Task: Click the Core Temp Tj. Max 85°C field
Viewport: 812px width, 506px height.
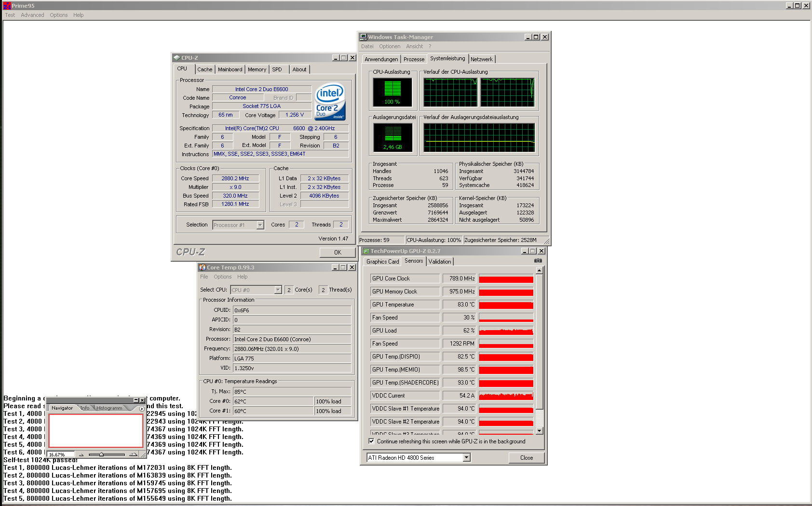Action: tap(292, 392)
